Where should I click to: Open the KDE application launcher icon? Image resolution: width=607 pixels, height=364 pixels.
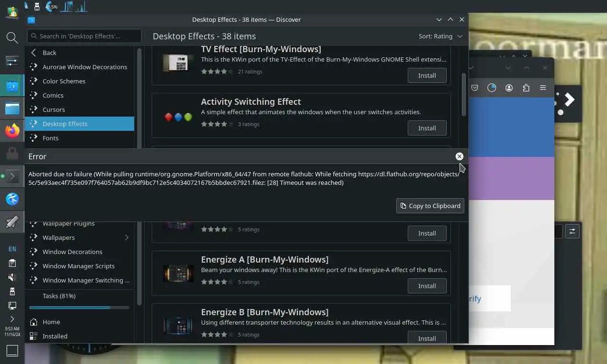tap(12, 12)
